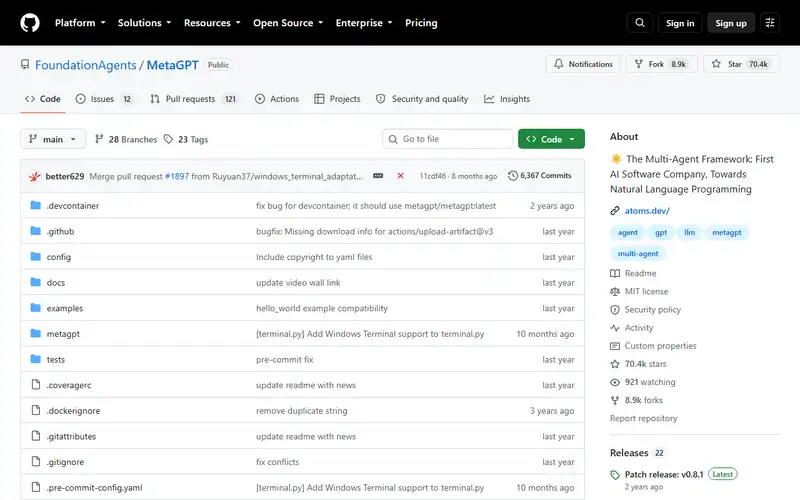Screen dimensions: 800x500
Task: Open the green Code dropdown button
Action: click(551, 139)
